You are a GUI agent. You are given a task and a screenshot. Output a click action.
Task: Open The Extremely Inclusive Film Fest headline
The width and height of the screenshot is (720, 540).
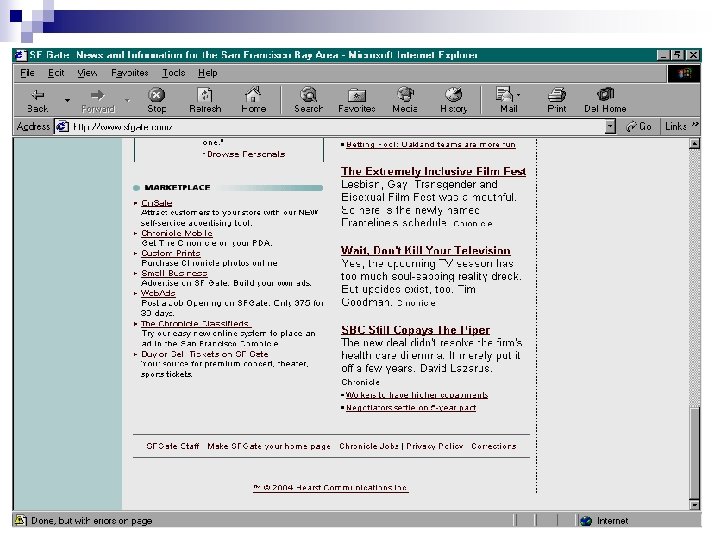[433, 171]
